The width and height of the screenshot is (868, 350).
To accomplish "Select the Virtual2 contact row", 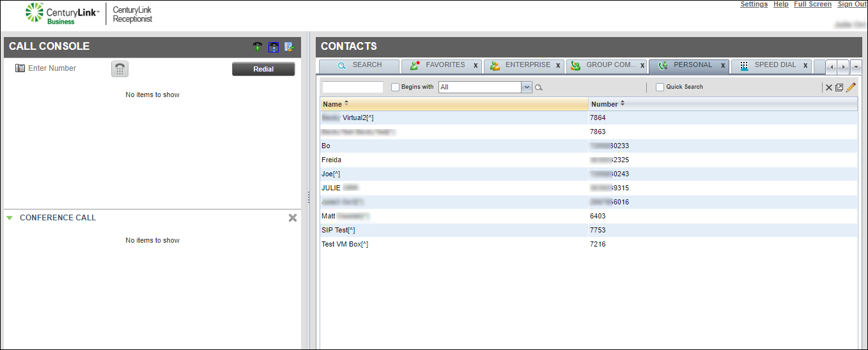I will tap(589, 118).
